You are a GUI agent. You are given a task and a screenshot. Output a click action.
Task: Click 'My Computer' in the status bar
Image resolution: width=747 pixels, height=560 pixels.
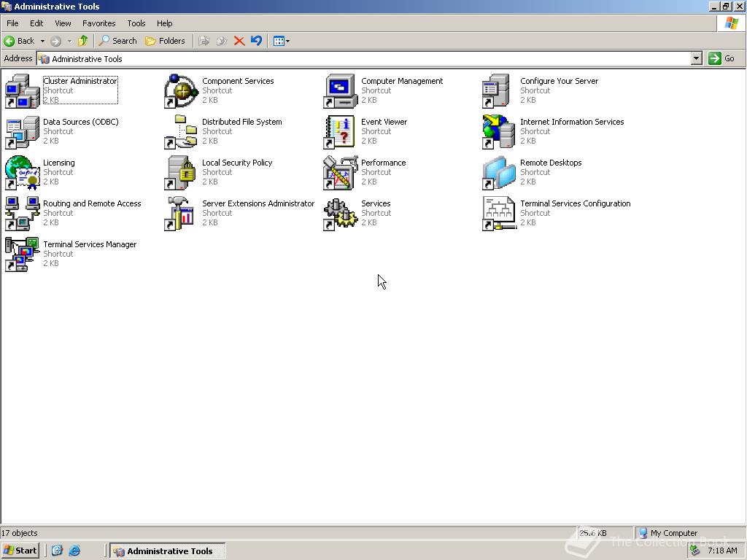coord(673,533)
